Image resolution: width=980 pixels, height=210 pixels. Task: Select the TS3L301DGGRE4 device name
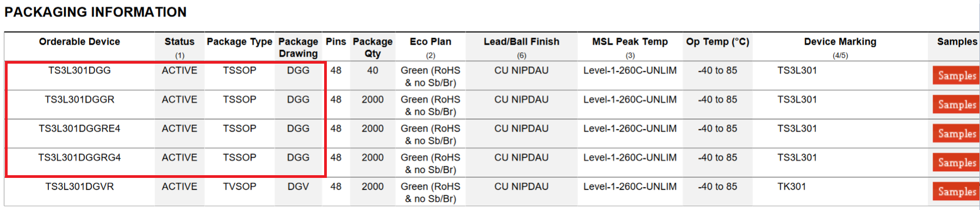tap(79, 128)
